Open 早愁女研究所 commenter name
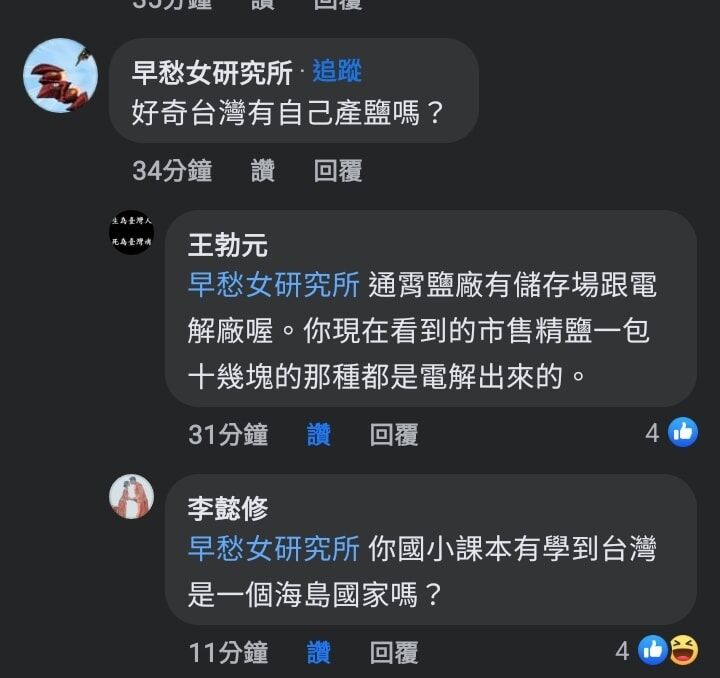The width and height of the screenshot is (720, 678). tap(212, 72)
